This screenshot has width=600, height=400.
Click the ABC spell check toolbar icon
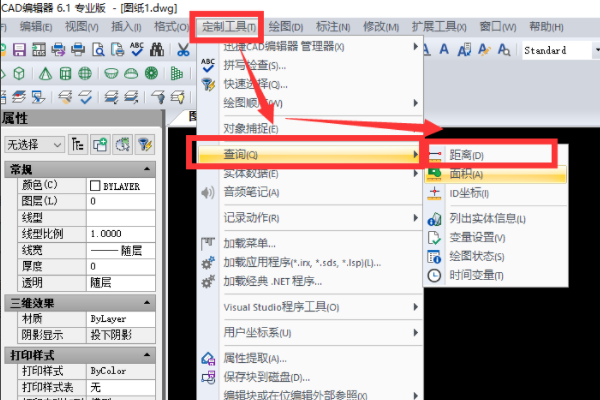[137, 49]
